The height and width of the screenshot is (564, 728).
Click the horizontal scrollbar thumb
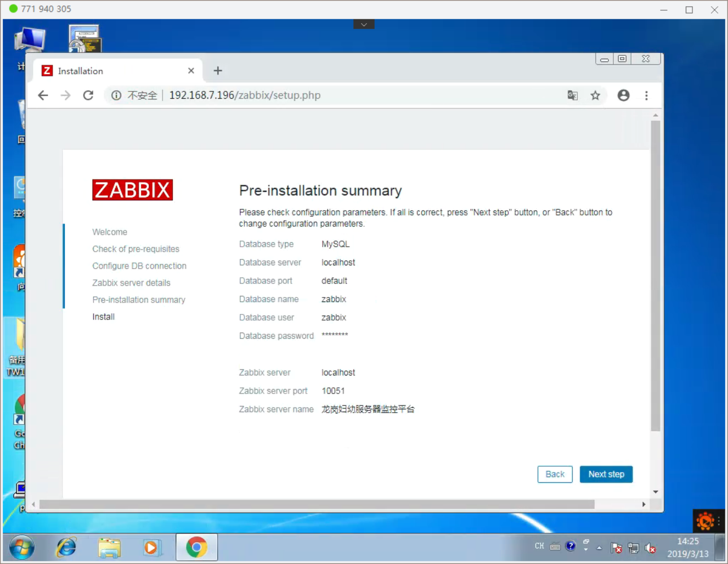[317, 504]
